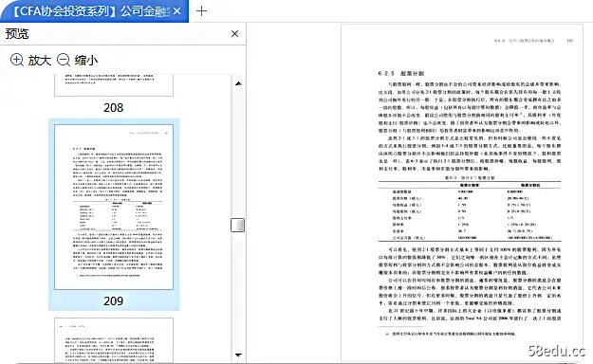Screen dimensions: 593x364
Task: Click the 缩小 zoom out label
Action: (x=86, y=60)
